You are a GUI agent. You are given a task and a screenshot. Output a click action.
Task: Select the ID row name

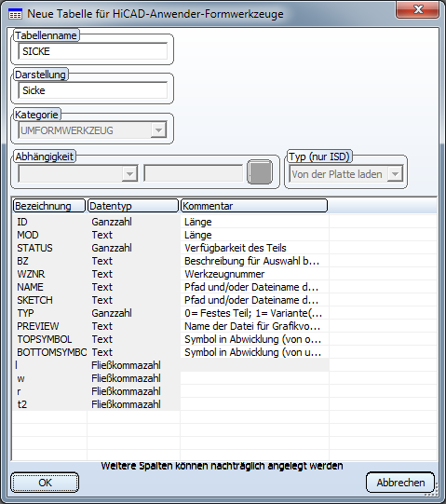click(x=22, y=222)
